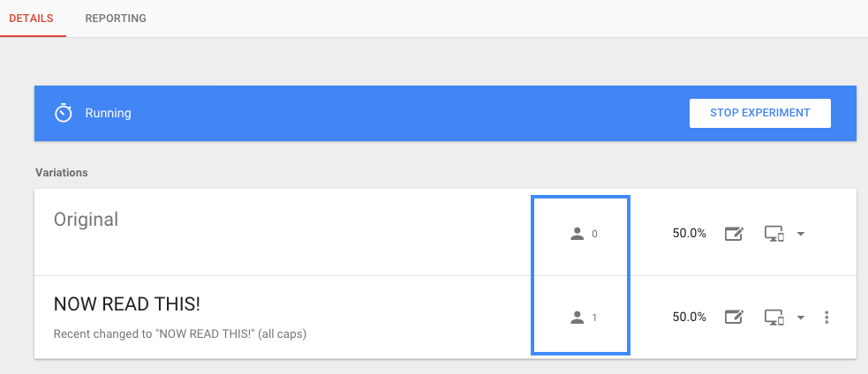Screen dimensions: 868x374
Task: Click the visitor person icon in Original row
Action: point(577,234)
